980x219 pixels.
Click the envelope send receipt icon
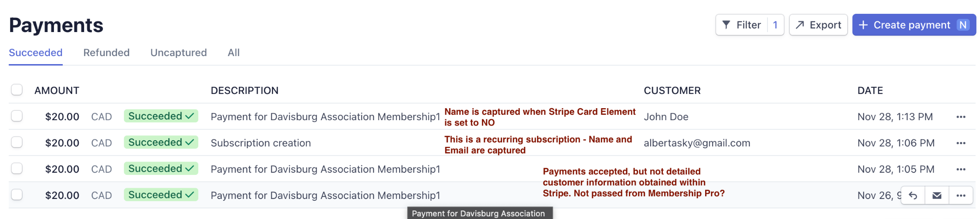click(x=937, y=195)
